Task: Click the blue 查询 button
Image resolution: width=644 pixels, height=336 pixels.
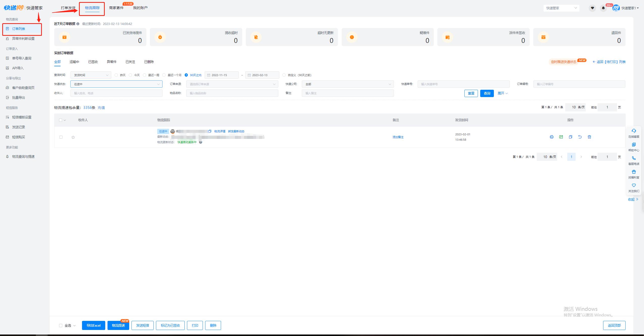Action: tap(487, 93)
